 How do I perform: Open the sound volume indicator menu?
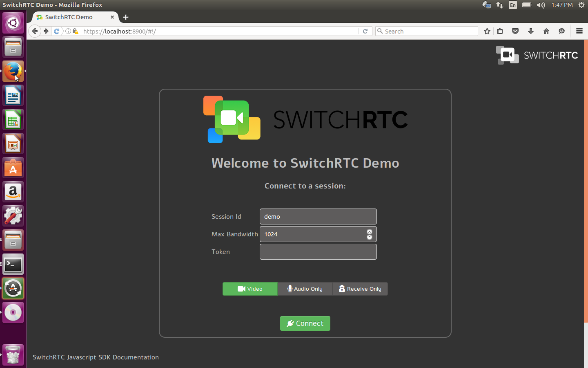(541, 5)
